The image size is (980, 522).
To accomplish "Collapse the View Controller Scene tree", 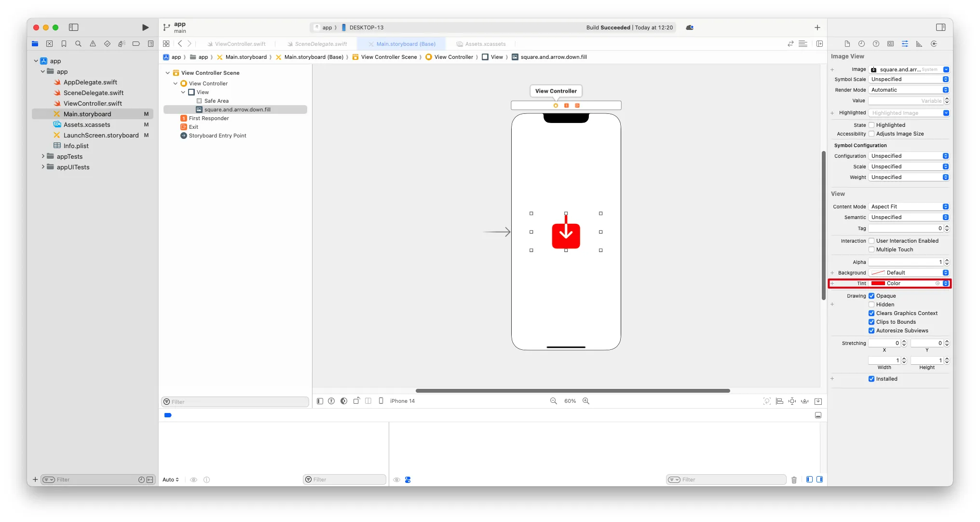I will (x=168, y=73).
